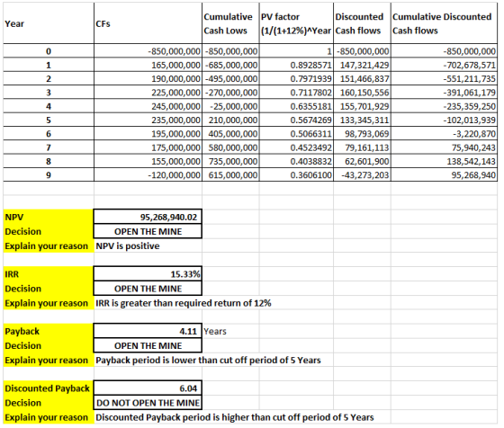Select discounted cash flow cell 155,701,929
Screen dimensions: 504x428
tap(362, 106)
